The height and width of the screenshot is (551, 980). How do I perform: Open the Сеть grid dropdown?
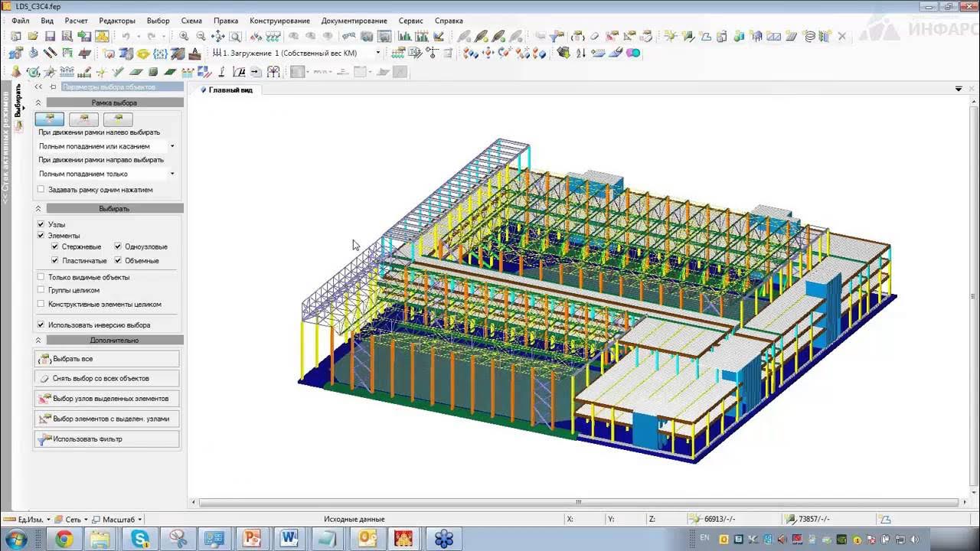[x=71, y=519]
